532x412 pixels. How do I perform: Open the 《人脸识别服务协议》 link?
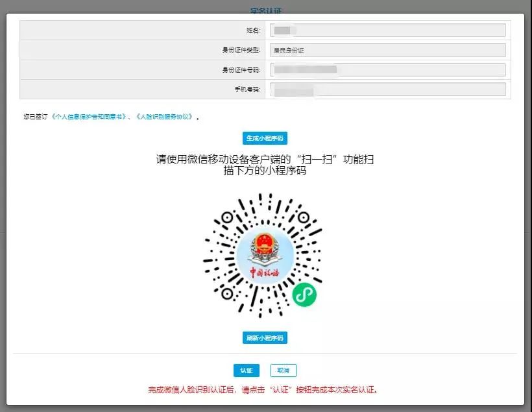(x=165, y=117)
